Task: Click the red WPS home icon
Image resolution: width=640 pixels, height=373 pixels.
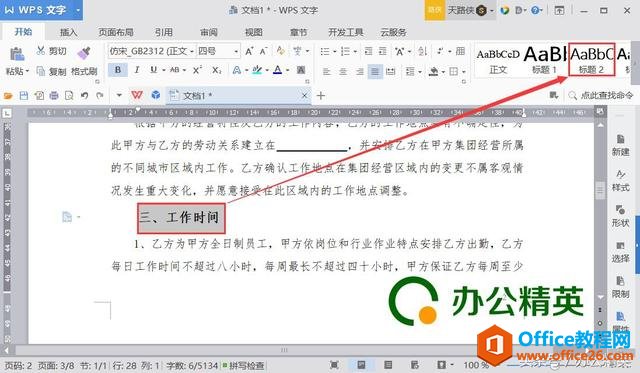Action: tap(137, 95)
